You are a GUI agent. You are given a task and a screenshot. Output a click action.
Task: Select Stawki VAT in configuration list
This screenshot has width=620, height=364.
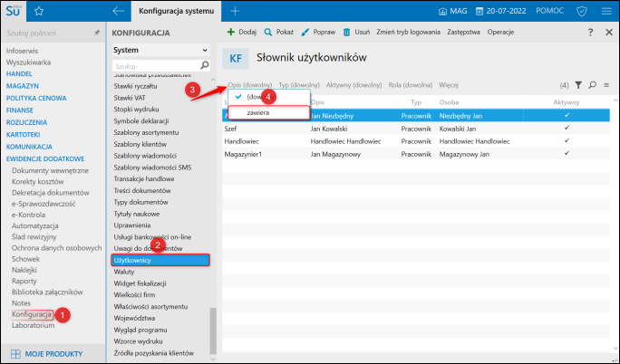[130, 98]
